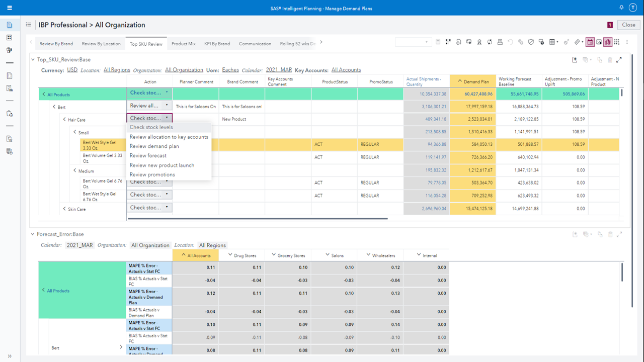Open the user profile avatar T
The width and height of the screenshot is (644, 362).
(633, 8)
